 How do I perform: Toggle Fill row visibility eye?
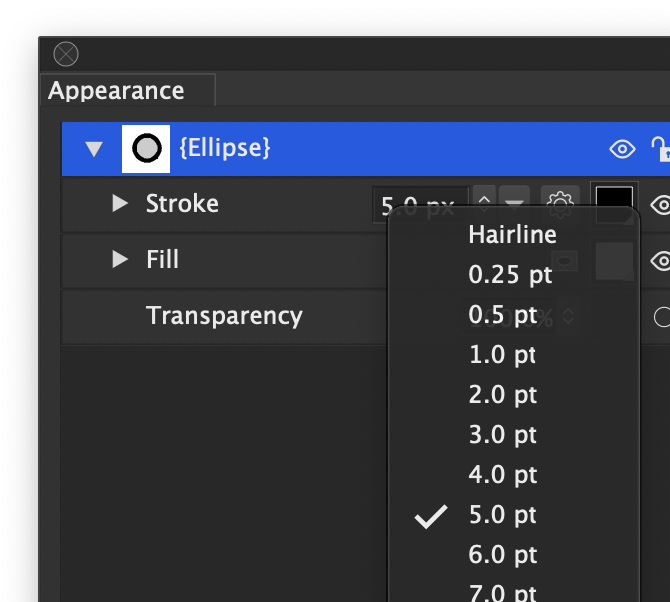tap(660, 261)
